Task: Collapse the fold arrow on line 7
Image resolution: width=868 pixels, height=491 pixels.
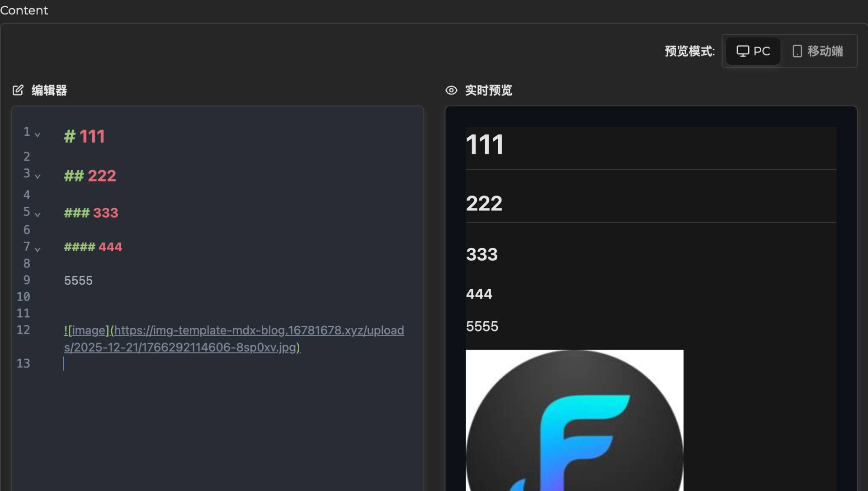Action: click(38, 249)
